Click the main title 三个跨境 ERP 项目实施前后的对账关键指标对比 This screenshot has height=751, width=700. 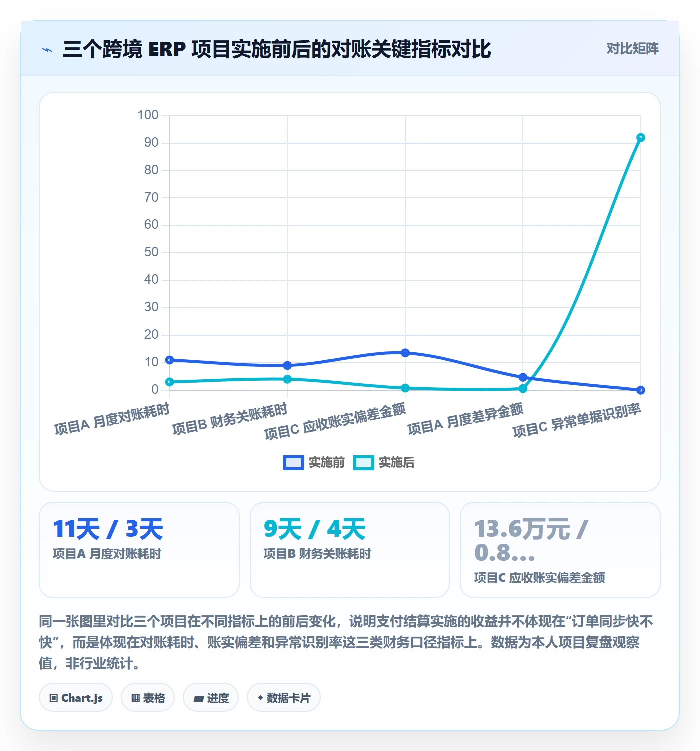tap(277, 49)
